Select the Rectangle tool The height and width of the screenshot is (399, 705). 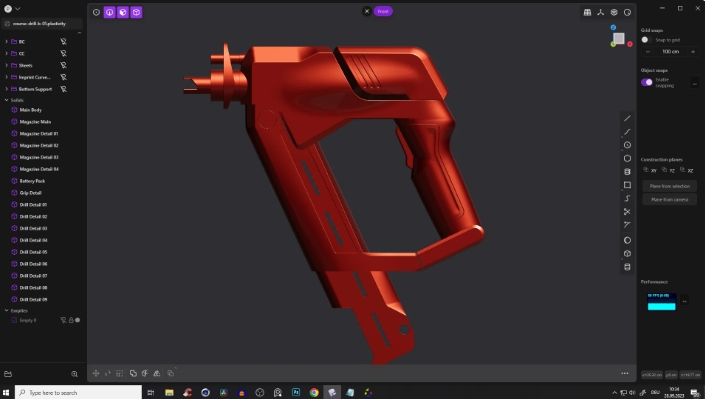(627, 185)
